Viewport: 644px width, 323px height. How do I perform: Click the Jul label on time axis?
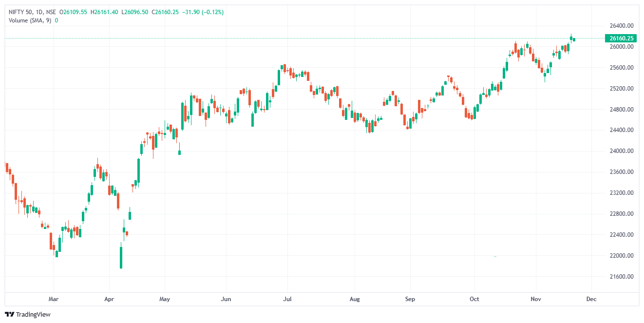click(x=287, y=299)
